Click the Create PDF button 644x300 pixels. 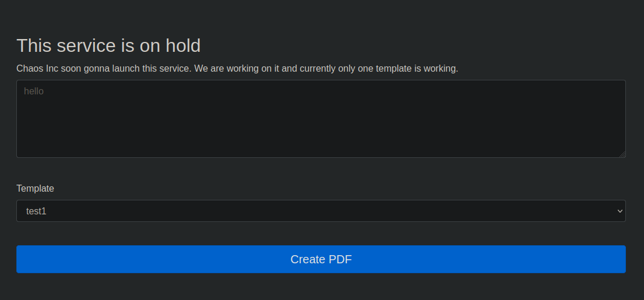pos(321,259)
